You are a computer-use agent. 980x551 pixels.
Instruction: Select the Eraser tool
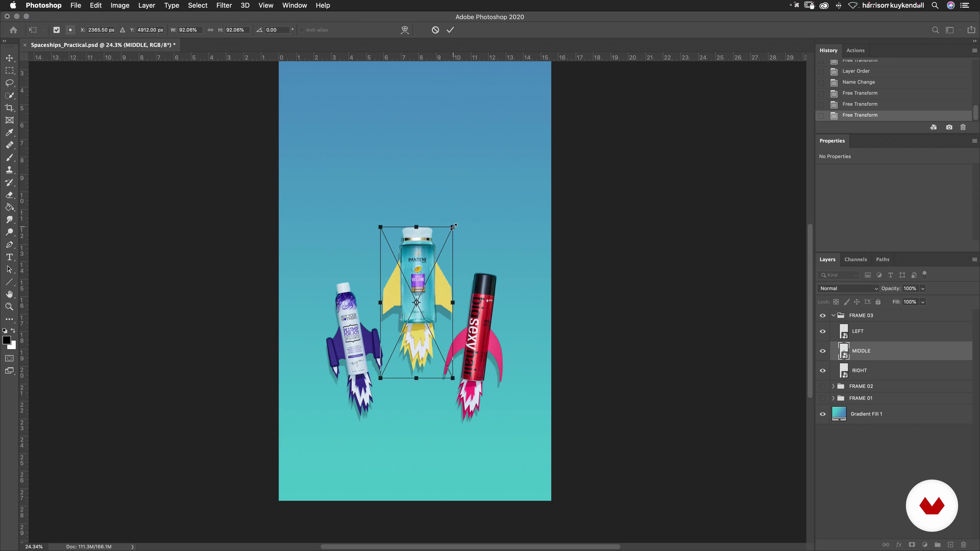[9, 195]
